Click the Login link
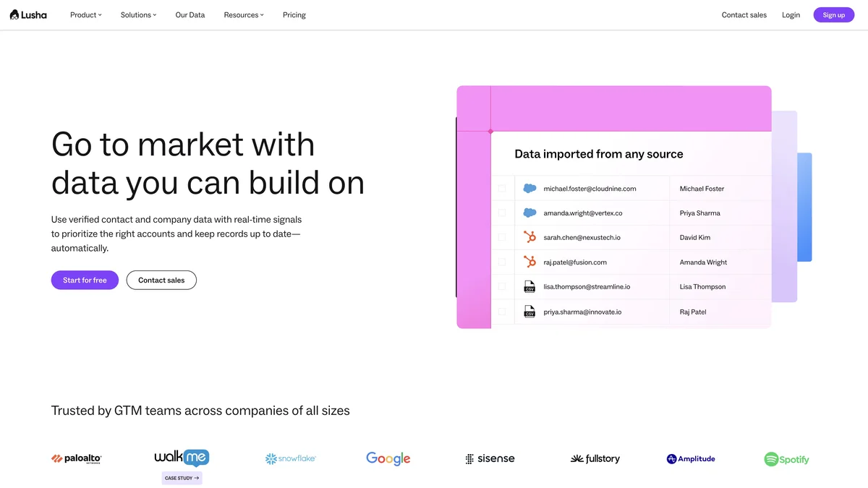 click(791, 14)
